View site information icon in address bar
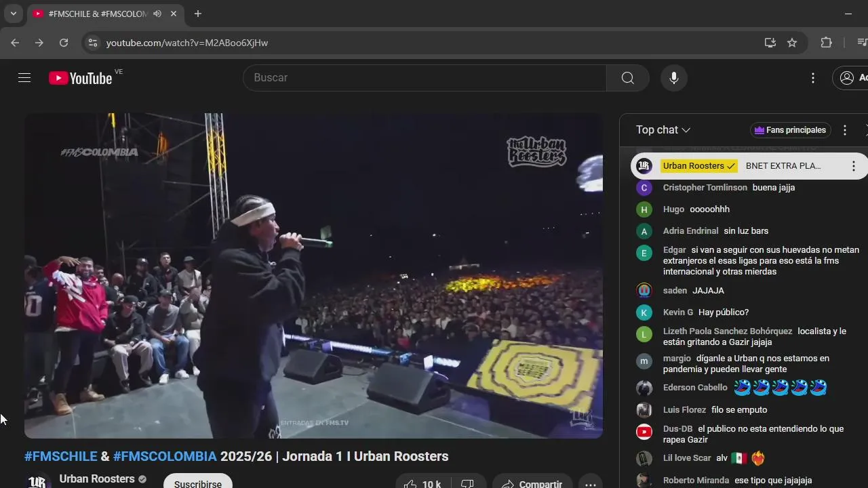The width and height of the screenshot is (868, 488). [93, 43]
